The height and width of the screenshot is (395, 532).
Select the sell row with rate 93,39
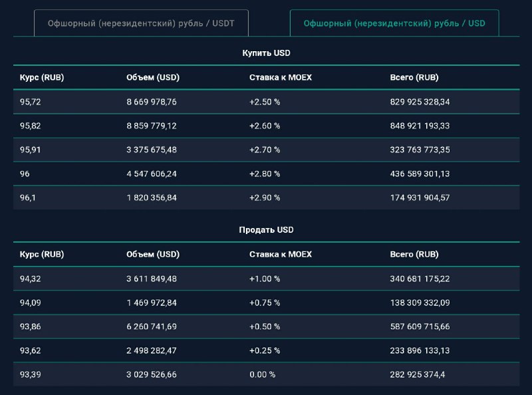coord(267,374)
